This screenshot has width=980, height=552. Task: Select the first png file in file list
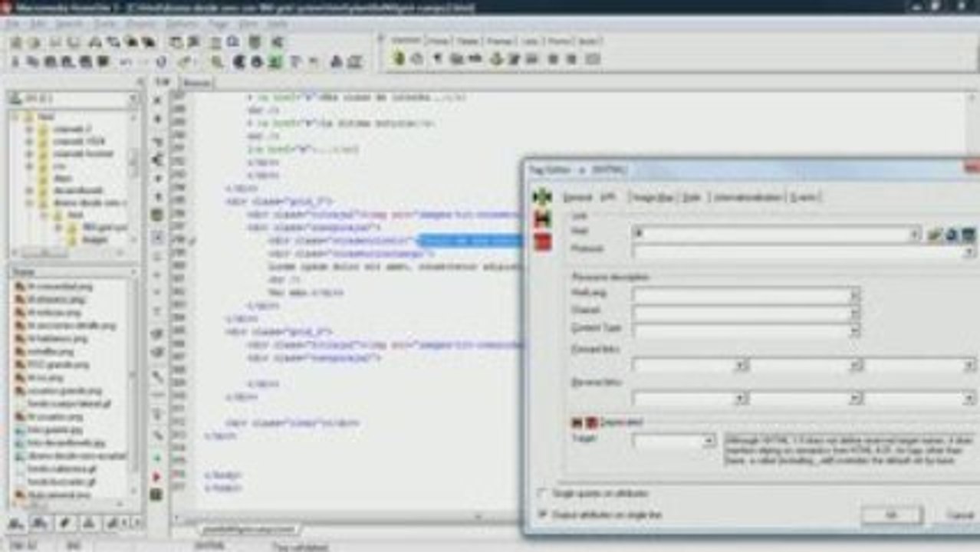[x=54, y=285]
